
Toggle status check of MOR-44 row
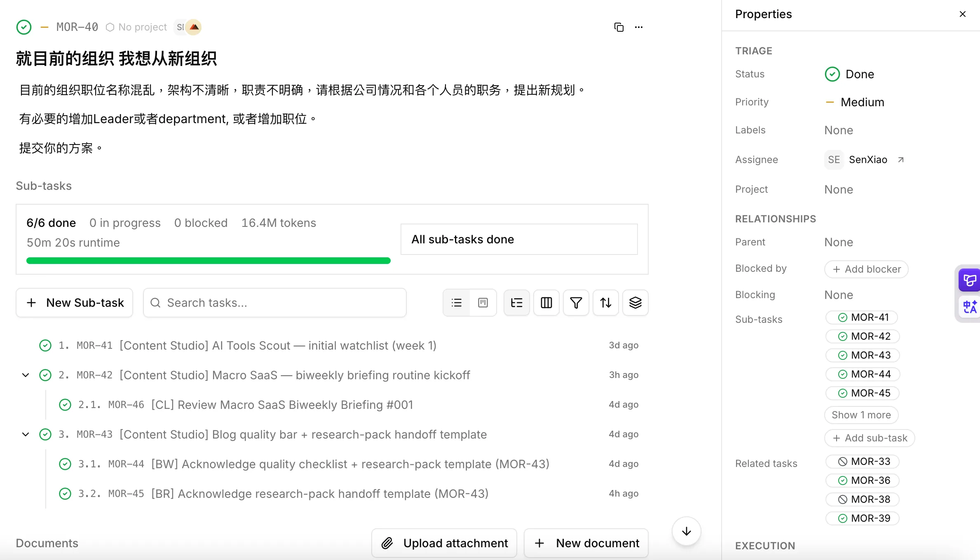click(65, 464)
